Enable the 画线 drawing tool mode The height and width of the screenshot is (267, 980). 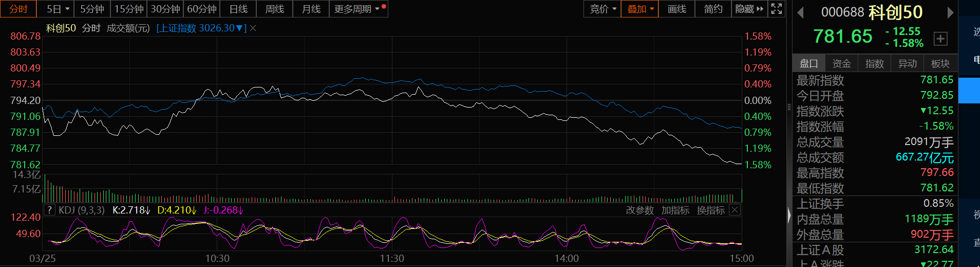click(x=676, y=9)
